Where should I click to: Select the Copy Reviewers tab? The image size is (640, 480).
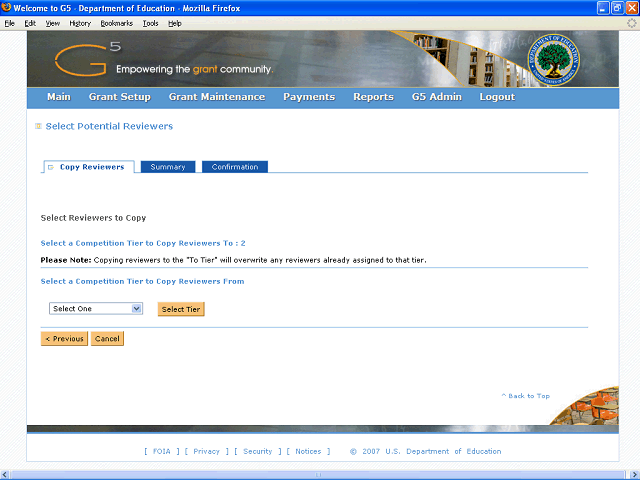tap(89, 167)
